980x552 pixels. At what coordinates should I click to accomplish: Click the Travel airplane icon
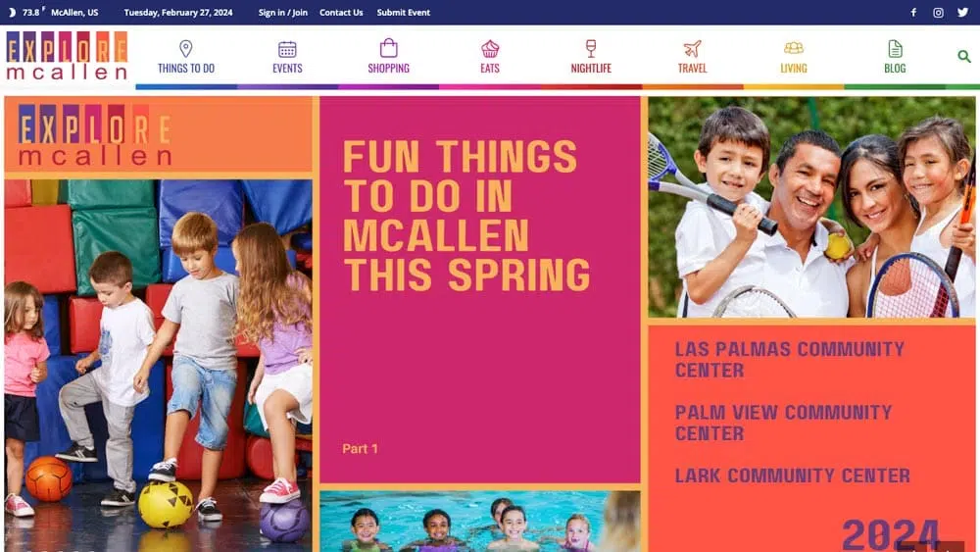(x=693, y=49)
